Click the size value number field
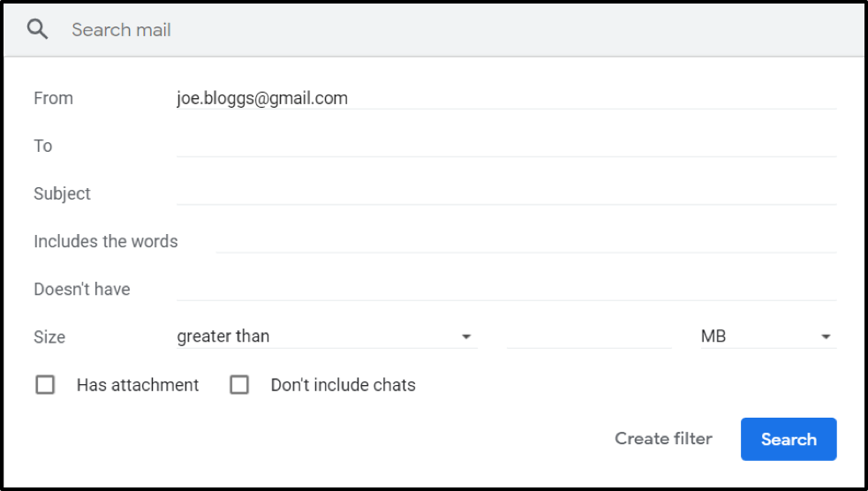This screenshot has width=868, height=491. (x=588, y=336)
